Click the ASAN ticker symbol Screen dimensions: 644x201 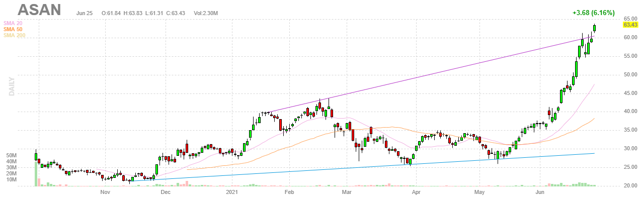pyautogui.click(x=39, y=10)
